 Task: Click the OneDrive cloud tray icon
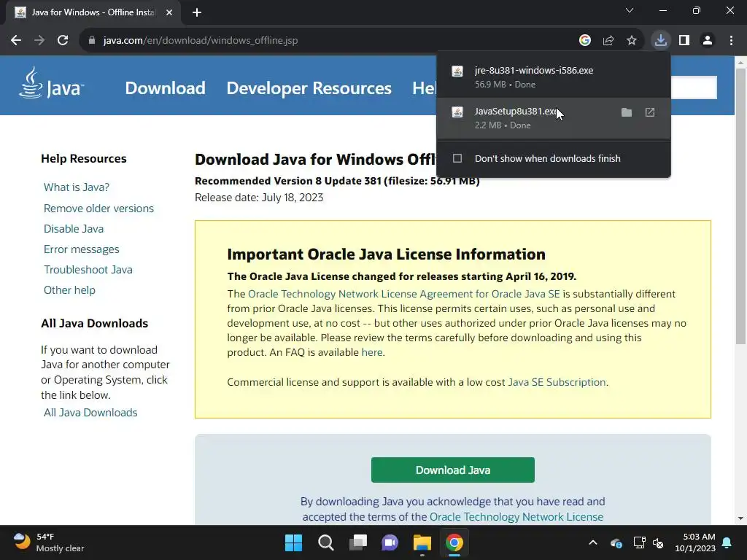pos(616,542)
